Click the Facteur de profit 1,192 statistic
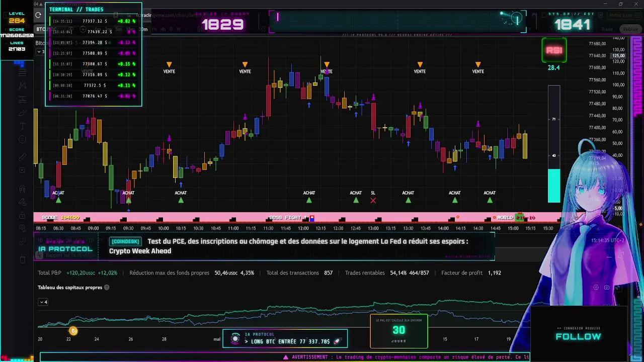644x362 pixels. tap(471, 273)
